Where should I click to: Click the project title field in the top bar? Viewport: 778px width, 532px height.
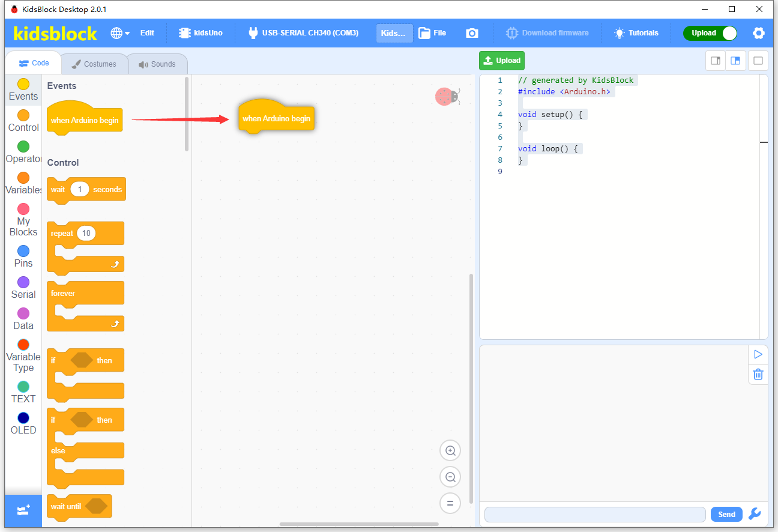pyautogui.click(x=394, y=33)
